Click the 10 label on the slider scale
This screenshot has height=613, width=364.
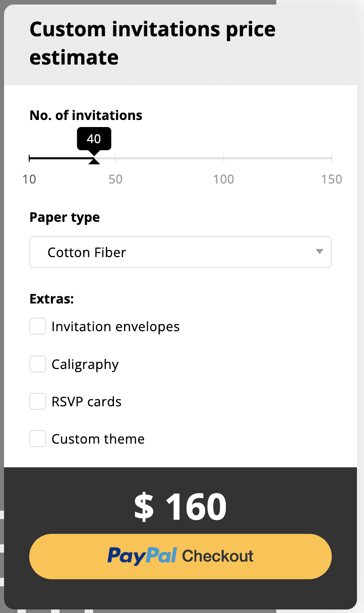pos(30,179)
